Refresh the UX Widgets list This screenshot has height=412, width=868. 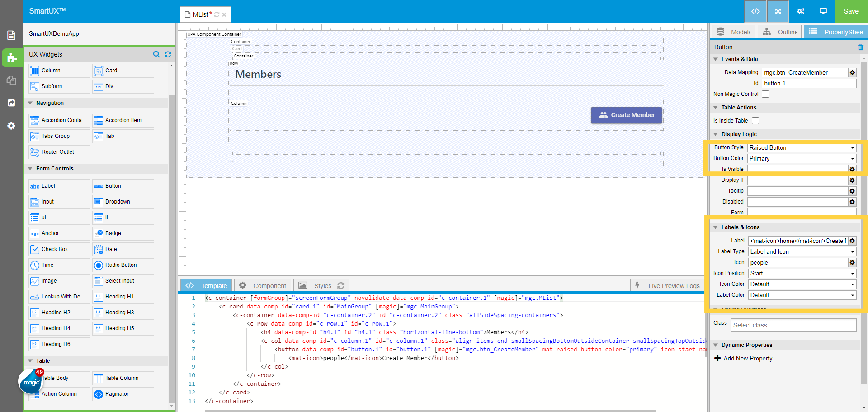pos(168,54)
